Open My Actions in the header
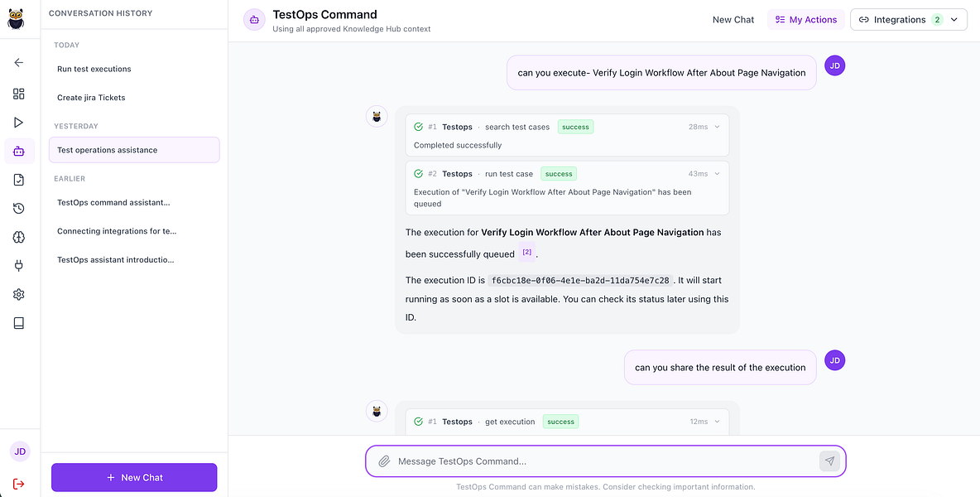The height and width of the screenshot is (497, 980). tap(805, 19)
